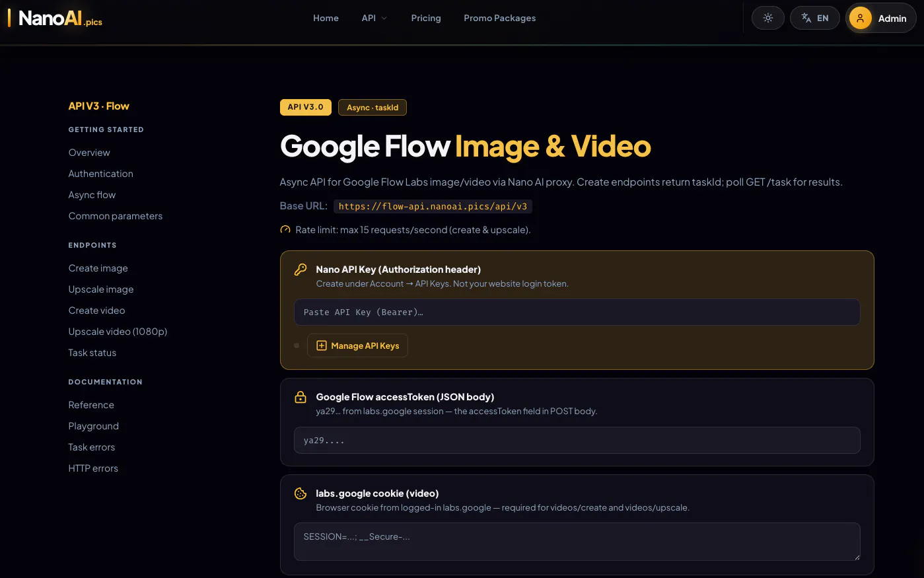Open the EN language selector
The height and width of the screenshot is (578, 924).
(815, 18)
